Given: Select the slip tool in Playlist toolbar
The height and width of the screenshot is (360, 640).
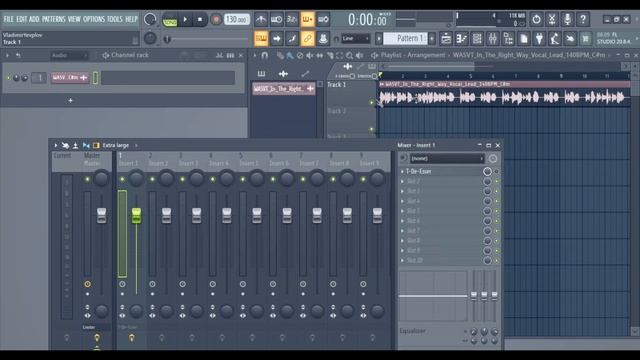Looking at the screenshot, I should (x=320, y=55).
